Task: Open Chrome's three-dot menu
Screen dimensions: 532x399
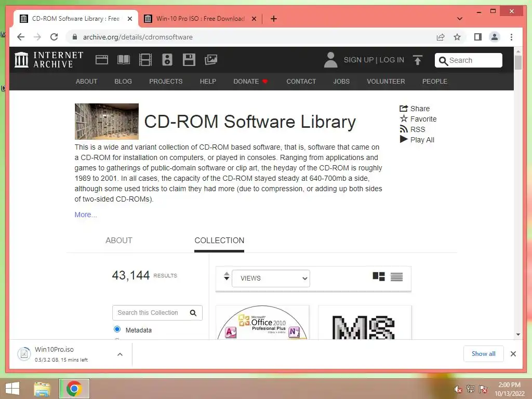Action: 511,37
